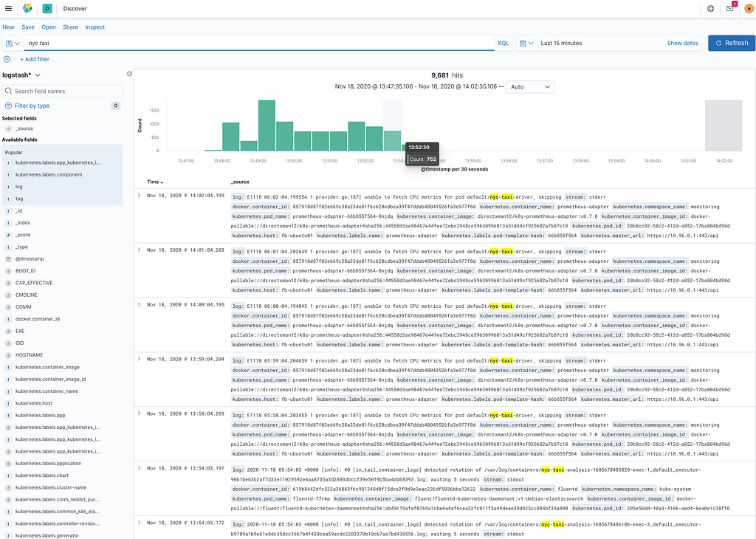Open the user avatar menu
Viewport: 756px width, 539px height.
point(749,9)
